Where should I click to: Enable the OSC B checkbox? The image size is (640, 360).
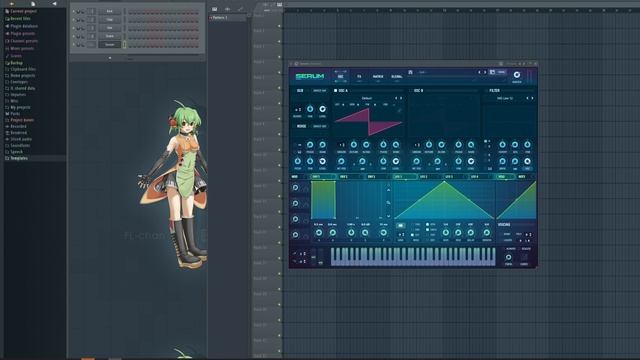click(x=411, y=91)
